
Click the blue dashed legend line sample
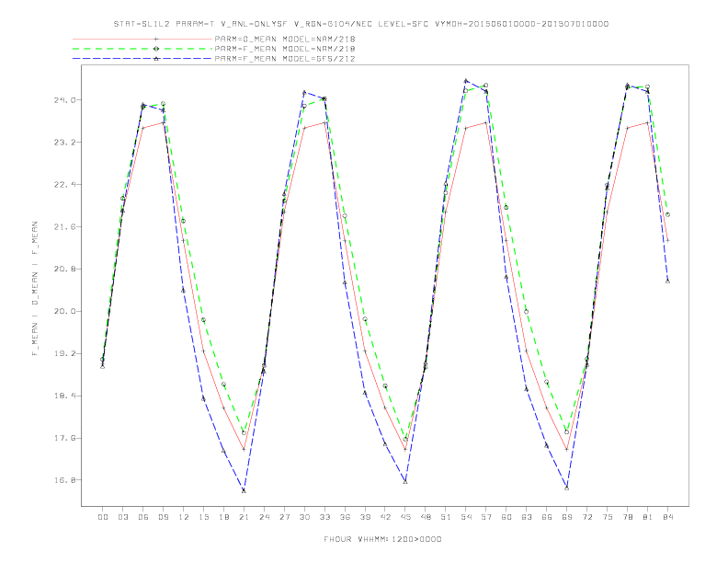pos(142,59)
